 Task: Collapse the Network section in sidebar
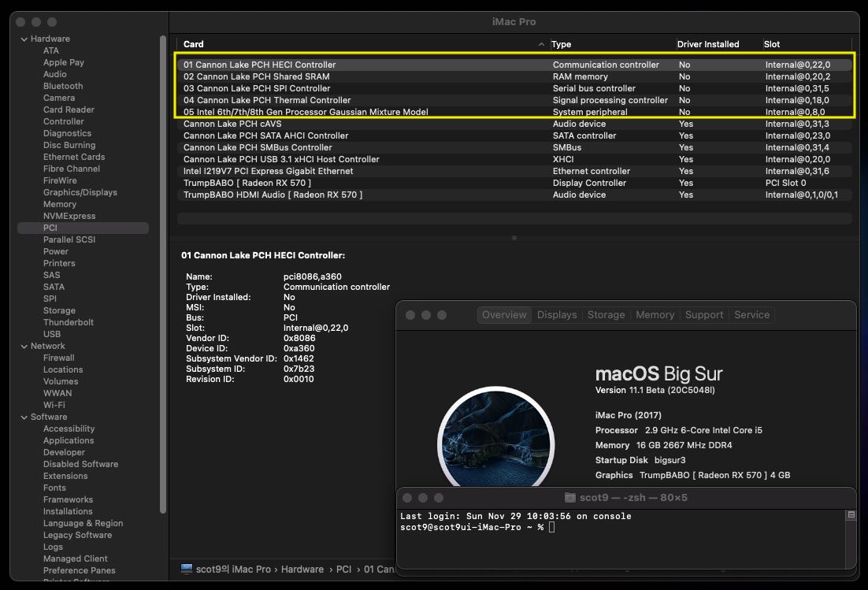24,347
